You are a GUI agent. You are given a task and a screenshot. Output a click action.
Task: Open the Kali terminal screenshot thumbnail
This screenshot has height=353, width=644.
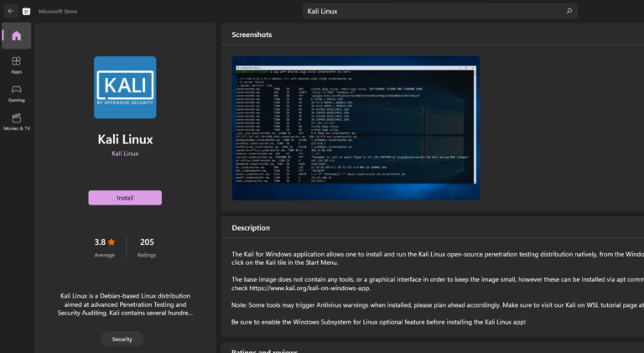(356, 128)
